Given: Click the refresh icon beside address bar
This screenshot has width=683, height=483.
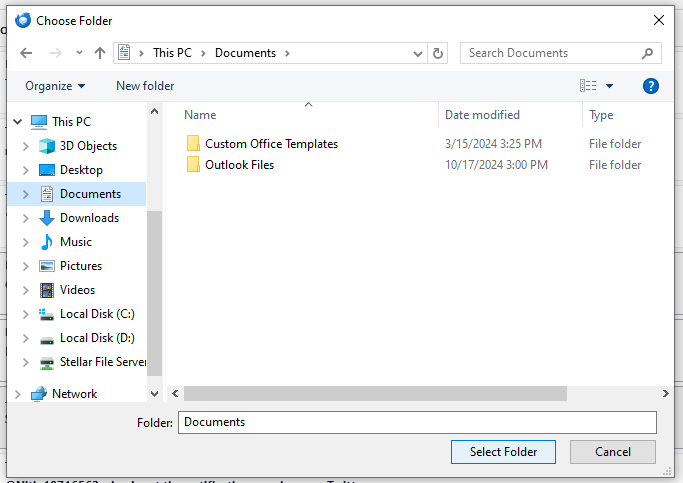Looking at the screenshot, I should click(x=438, y=53).
